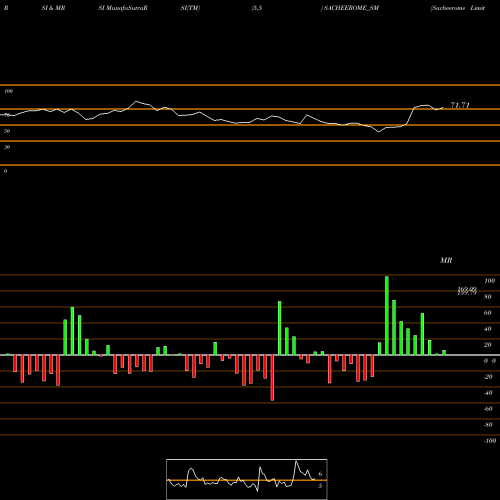Image resolution: width=500 pixels, height=500 pixels.
Task: Click the 40 label on the MR axis
Action: tap(488, 329)
